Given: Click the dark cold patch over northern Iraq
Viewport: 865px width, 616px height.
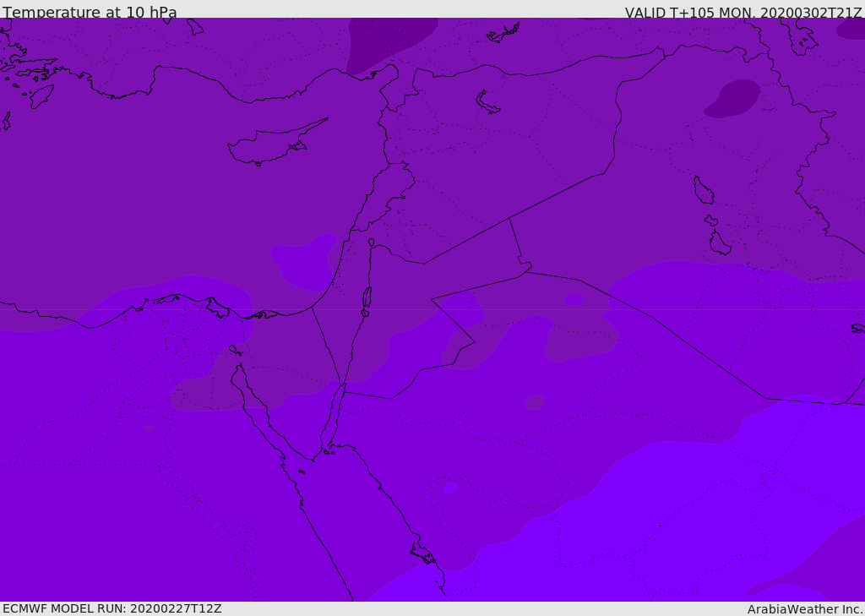Looking at the screenshot, I should (x=732, y=98).
